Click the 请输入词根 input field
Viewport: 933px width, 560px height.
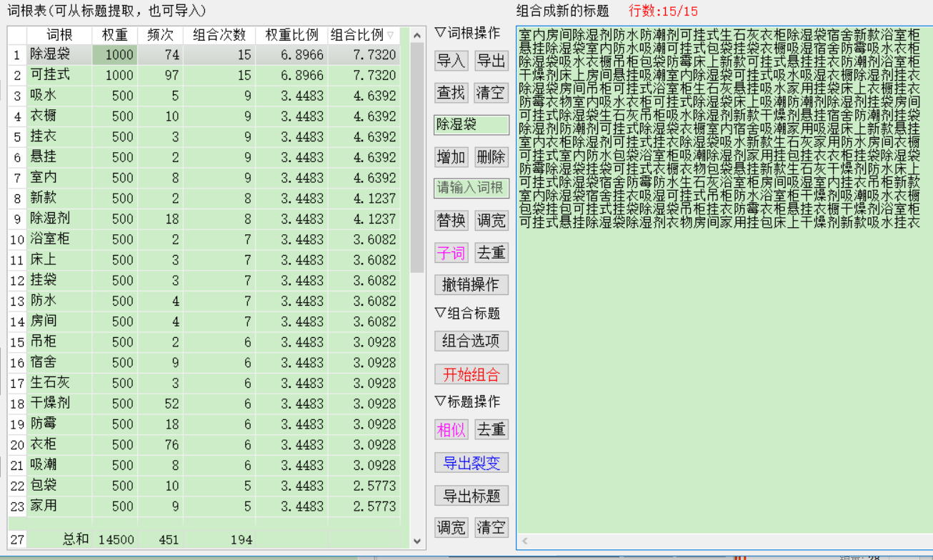(x=472, y=188)
